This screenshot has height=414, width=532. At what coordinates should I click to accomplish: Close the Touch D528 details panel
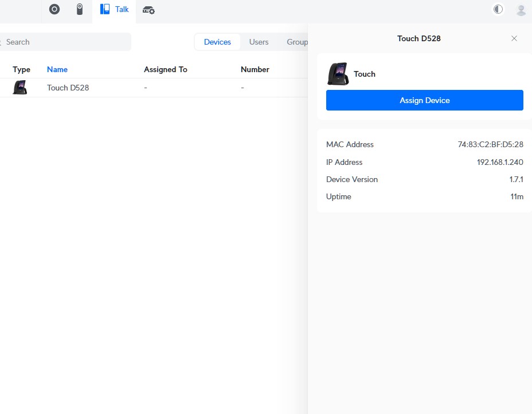(514, 38)
